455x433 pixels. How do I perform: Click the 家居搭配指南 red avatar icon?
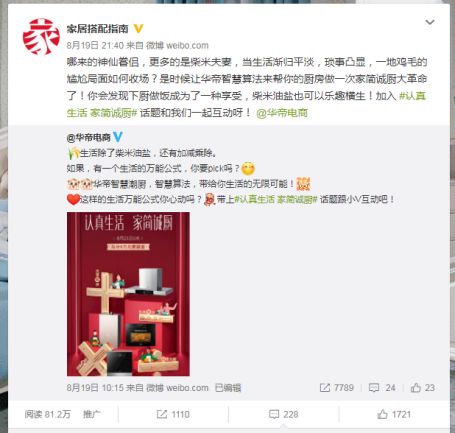click(41, 37)
